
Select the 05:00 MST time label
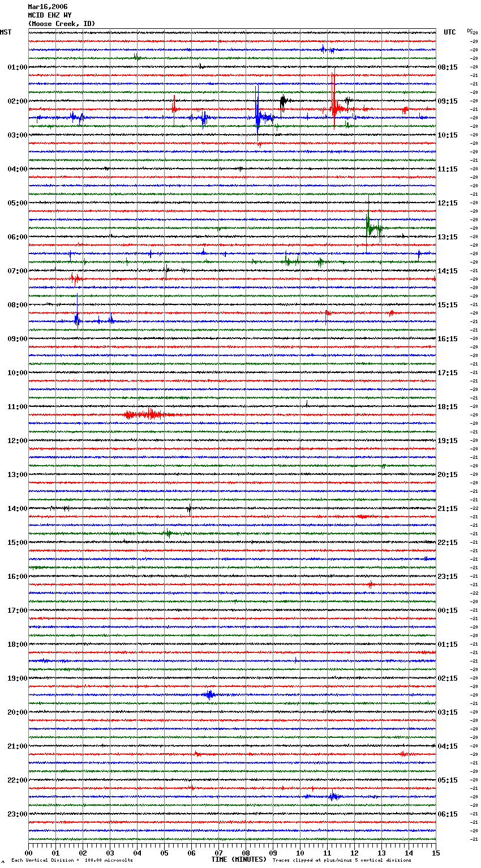point(17,203)
